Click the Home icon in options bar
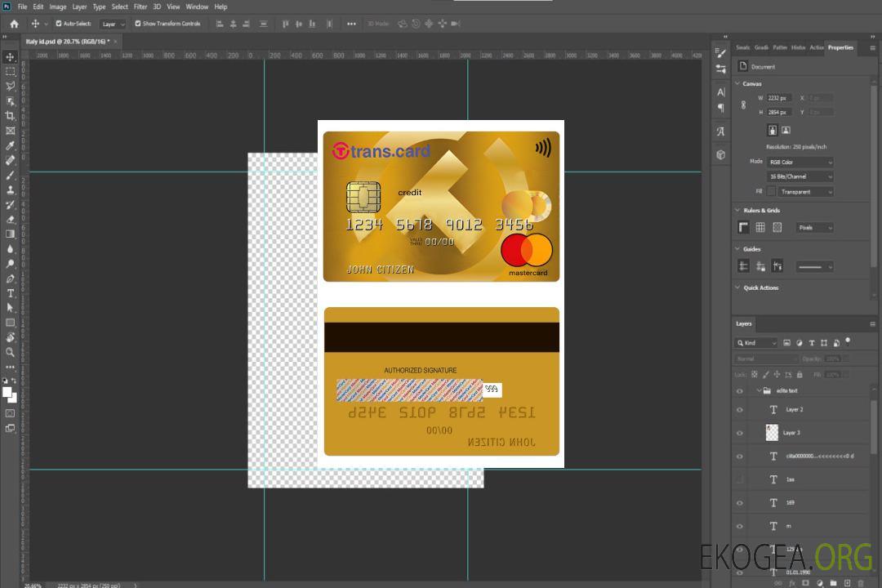This screenshot has height=588, width=882. (x=14, y=24)
